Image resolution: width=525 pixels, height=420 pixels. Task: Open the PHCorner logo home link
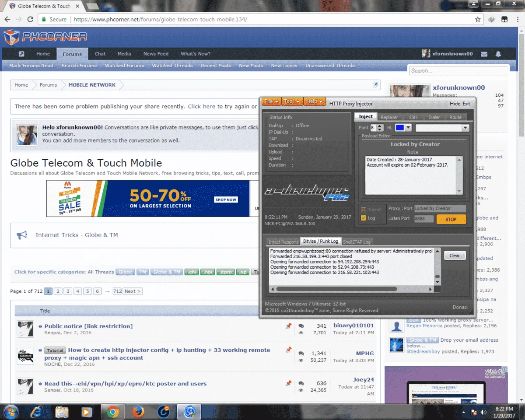[45, 37]
